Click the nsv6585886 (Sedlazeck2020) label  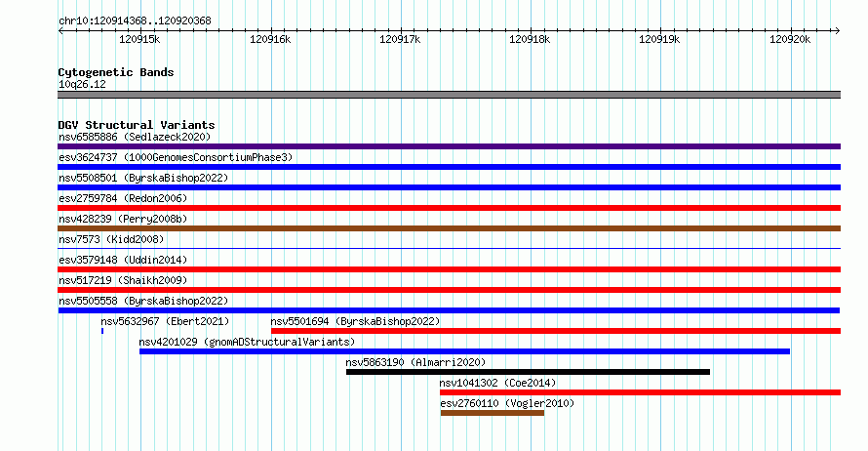coord(135,137)
